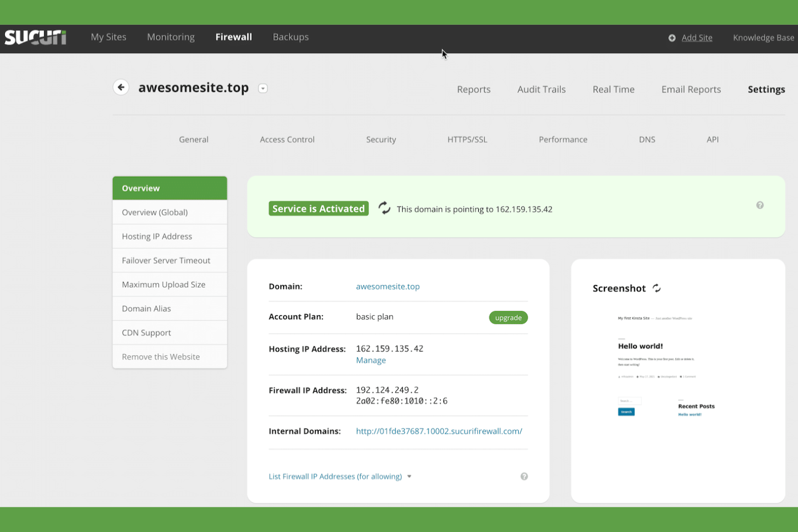Open the Email Reports tab
The width and height of the screenshot is (798, 532).
(x=691, y=89)
